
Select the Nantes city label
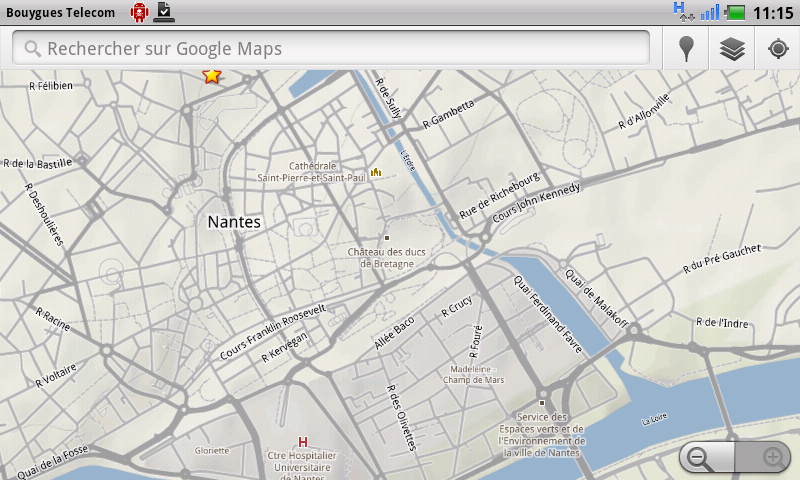[234, 222]
